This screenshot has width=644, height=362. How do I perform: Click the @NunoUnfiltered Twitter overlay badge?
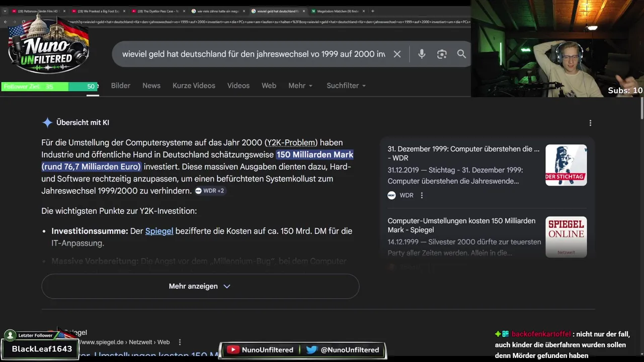pos(343,349)
